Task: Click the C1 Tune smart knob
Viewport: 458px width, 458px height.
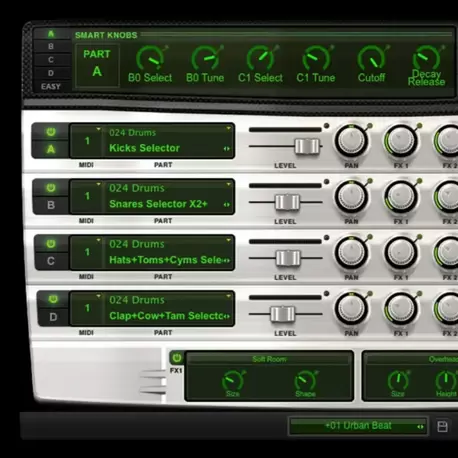Action: click(316, 59)
